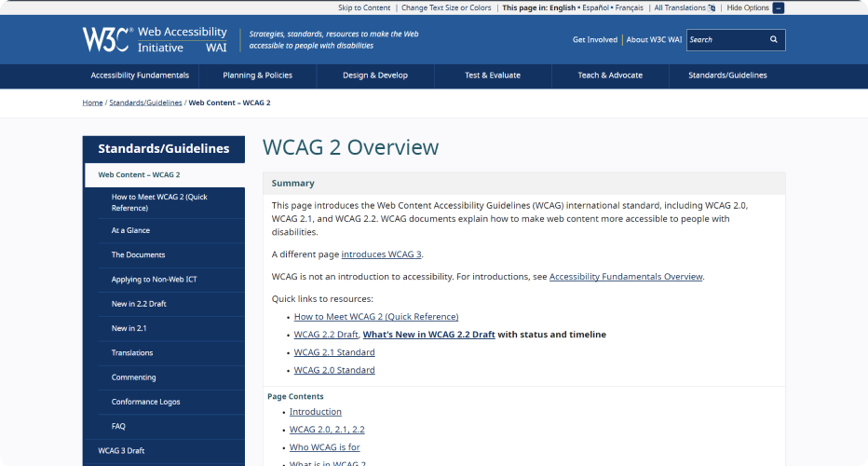Viewport: 868px width, 466px height.
Task: Jump to Introduction in Page Contents
Action: 316,412
